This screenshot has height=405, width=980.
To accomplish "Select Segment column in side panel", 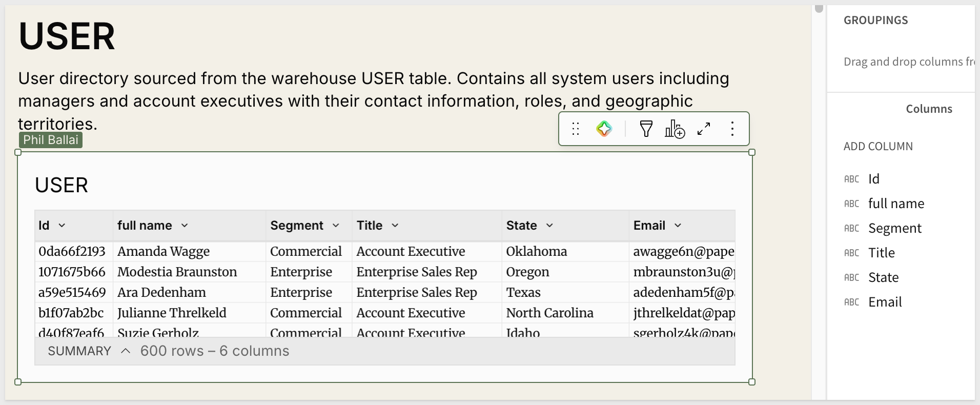I will click(895, 228).
